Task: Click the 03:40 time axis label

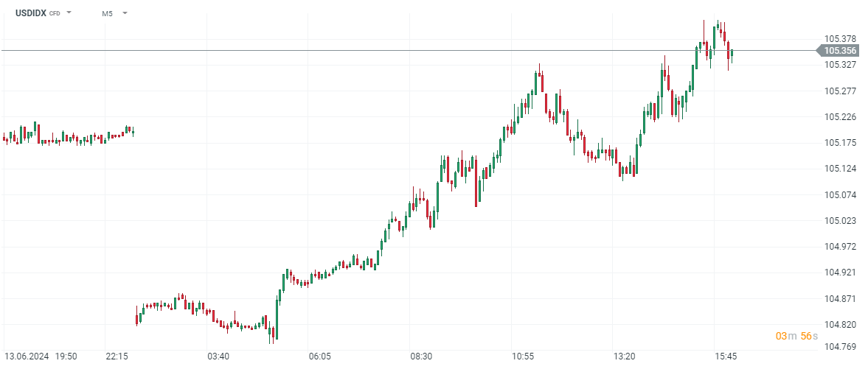Action: click(x=218, y=356)
